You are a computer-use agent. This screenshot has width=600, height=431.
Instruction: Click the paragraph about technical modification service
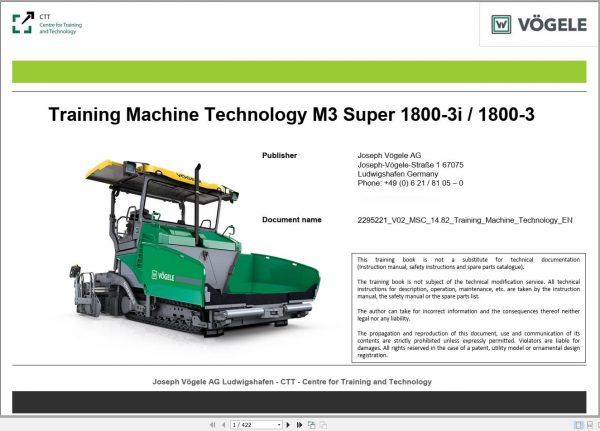pyautogui.click(x=468, y=289)
